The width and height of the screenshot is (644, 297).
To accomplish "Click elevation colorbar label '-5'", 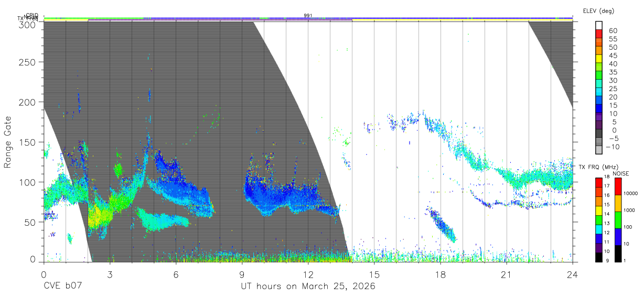I will pyautogui.click(x=613, y=138).
